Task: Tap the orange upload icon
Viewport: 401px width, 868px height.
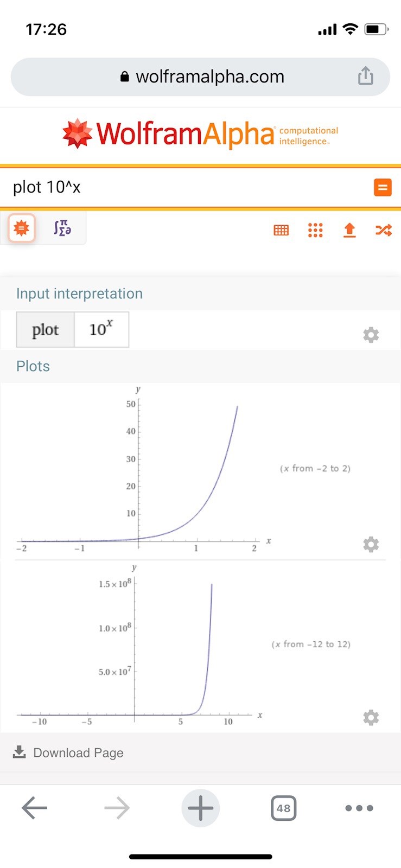Action: (x=349, y=230)
